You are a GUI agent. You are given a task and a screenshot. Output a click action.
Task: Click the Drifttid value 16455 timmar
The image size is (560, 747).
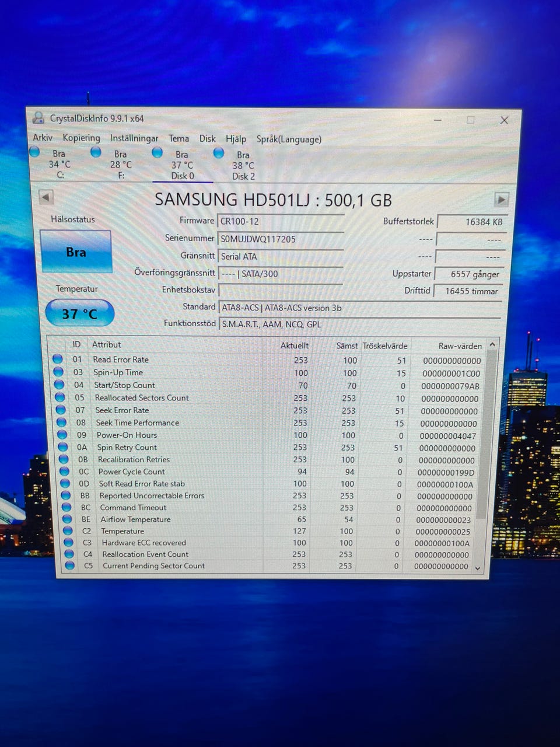467,291
